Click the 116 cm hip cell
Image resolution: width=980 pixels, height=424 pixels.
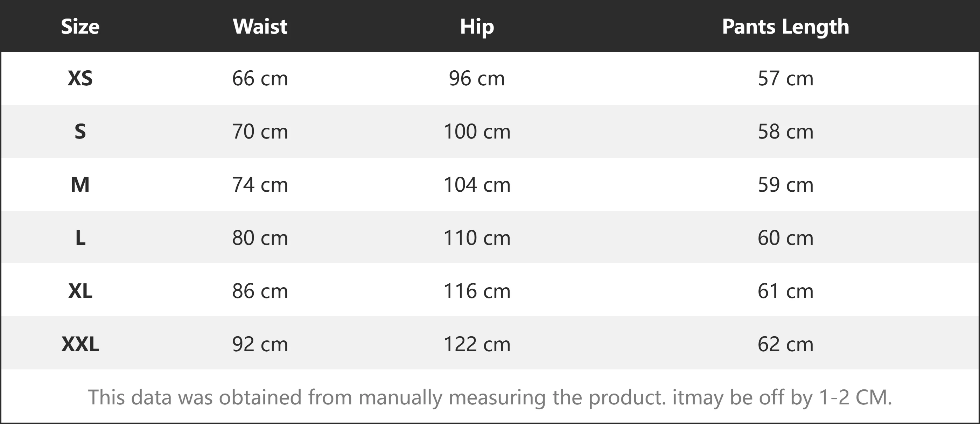click(x=477, y=291)
